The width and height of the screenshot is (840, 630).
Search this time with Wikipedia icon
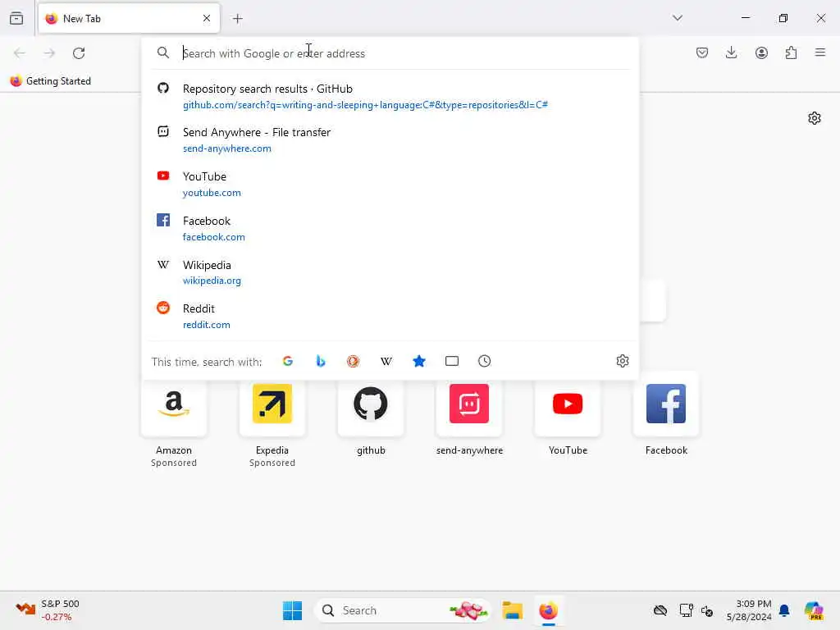386,361
